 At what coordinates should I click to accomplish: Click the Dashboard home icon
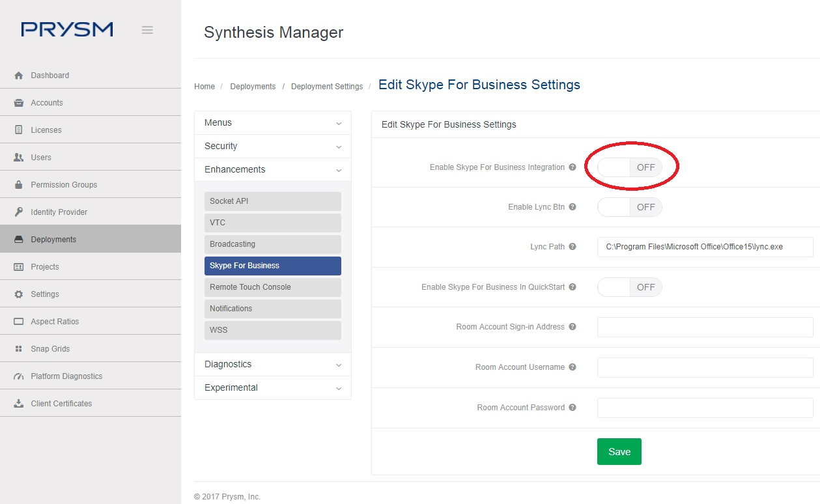click(19, 76)
